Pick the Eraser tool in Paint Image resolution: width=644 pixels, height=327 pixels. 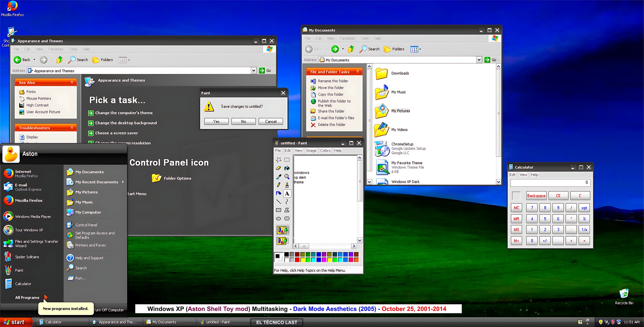(x=279, y=168)
